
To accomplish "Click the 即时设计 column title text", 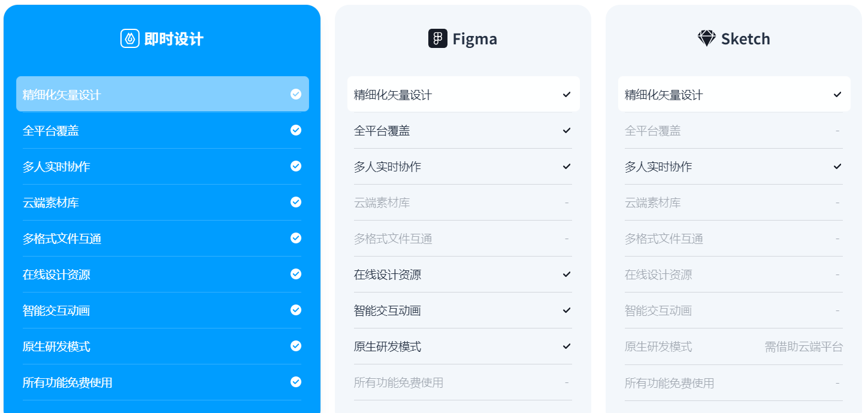I will tap(174, 40).
